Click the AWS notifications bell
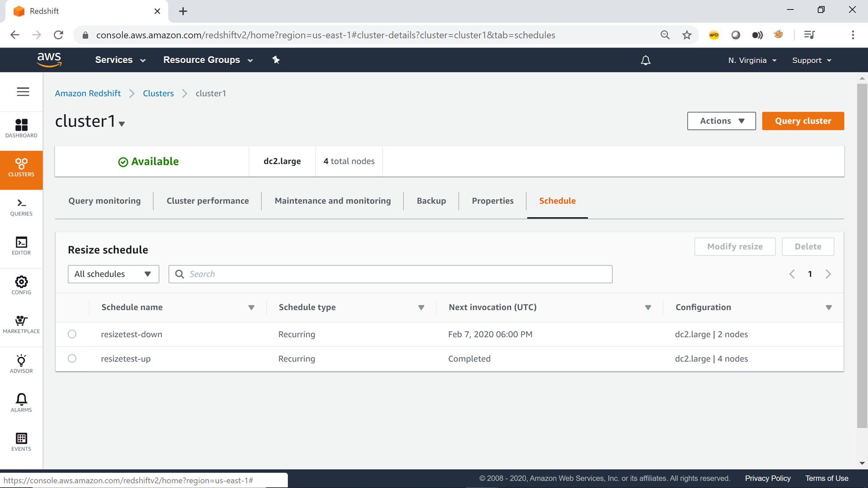Screen dimensions: 868x488 pyautogui.click(x=645, y=60)
